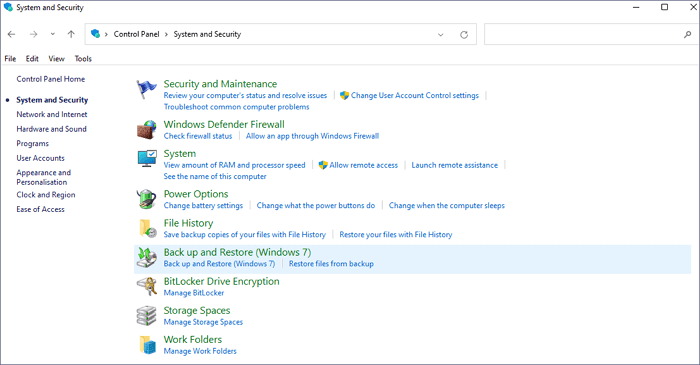Click the System monitor icon
The width and height of the screenshot is (700, 365).
pyautogui.click(x=147, y=159)
